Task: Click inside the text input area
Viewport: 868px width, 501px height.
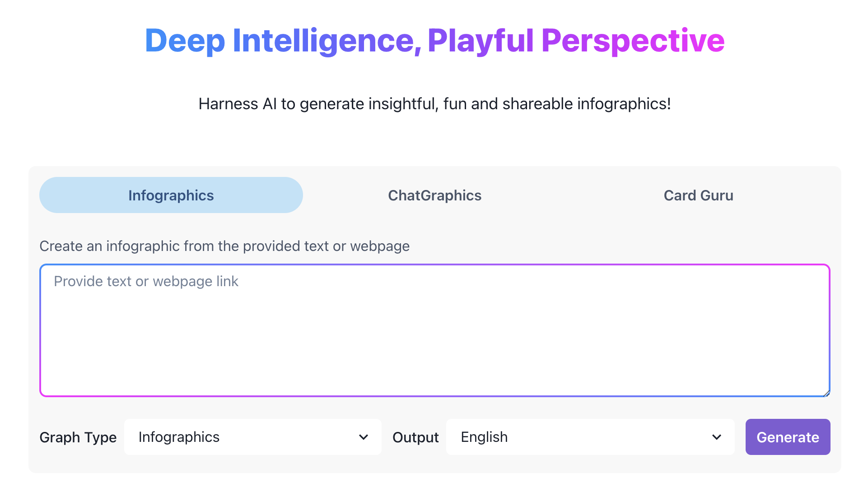Action: (434, 329)
